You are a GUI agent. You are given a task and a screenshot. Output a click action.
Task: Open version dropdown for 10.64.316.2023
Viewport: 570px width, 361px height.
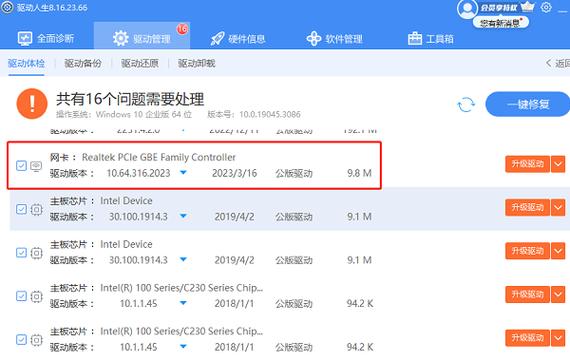pos(184,173)
